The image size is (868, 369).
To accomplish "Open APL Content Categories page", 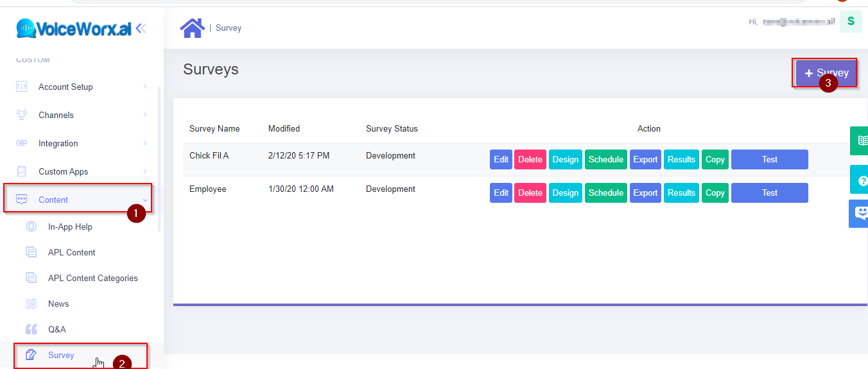I will pos(92,278).
